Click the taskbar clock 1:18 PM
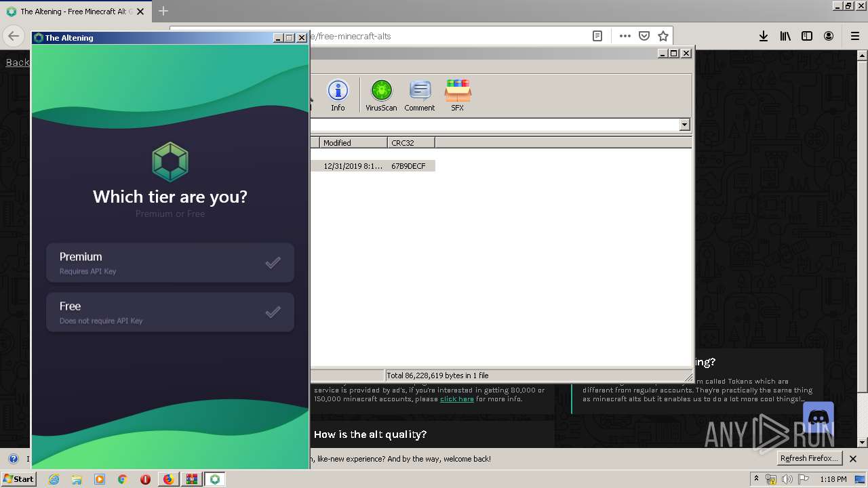Image resolution: width=868 pixels, height=488 pixels. 833,479
